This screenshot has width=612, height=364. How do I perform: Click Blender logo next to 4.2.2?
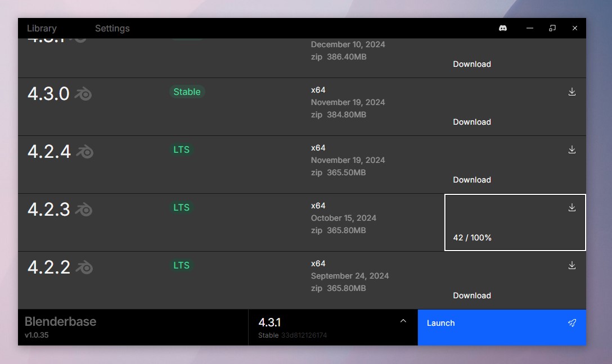point(84,267)
